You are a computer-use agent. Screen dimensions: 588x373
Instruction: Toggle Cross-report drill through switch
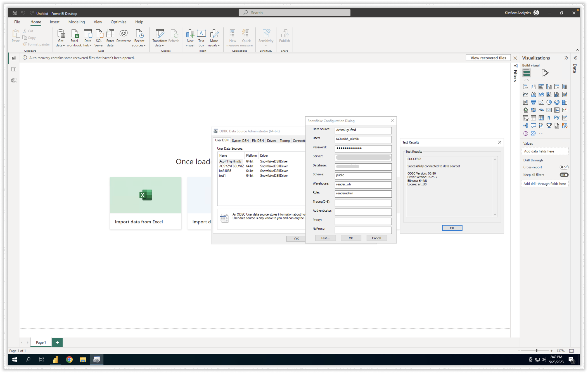click(x=564, y=167)
